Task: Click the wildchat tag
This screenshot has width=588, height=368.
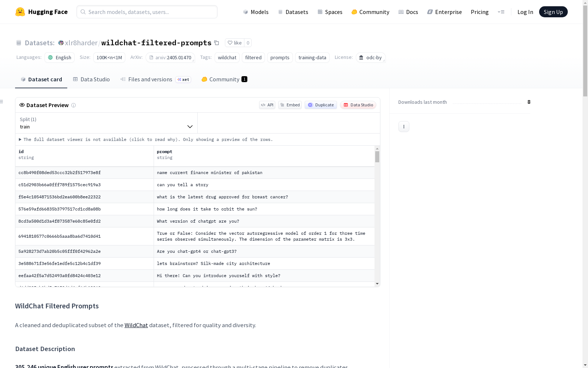Action: [227, 57]
